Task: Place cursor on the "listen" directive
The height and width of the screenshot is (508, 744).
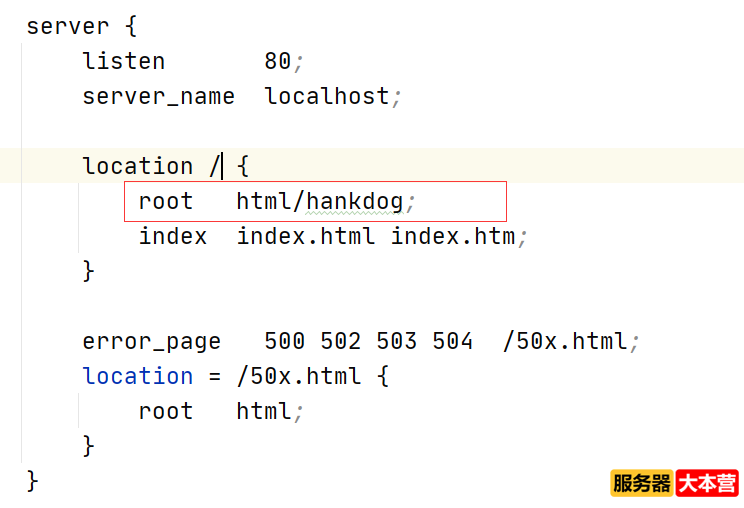Action: pyautogui.click(x=123, y=61)
